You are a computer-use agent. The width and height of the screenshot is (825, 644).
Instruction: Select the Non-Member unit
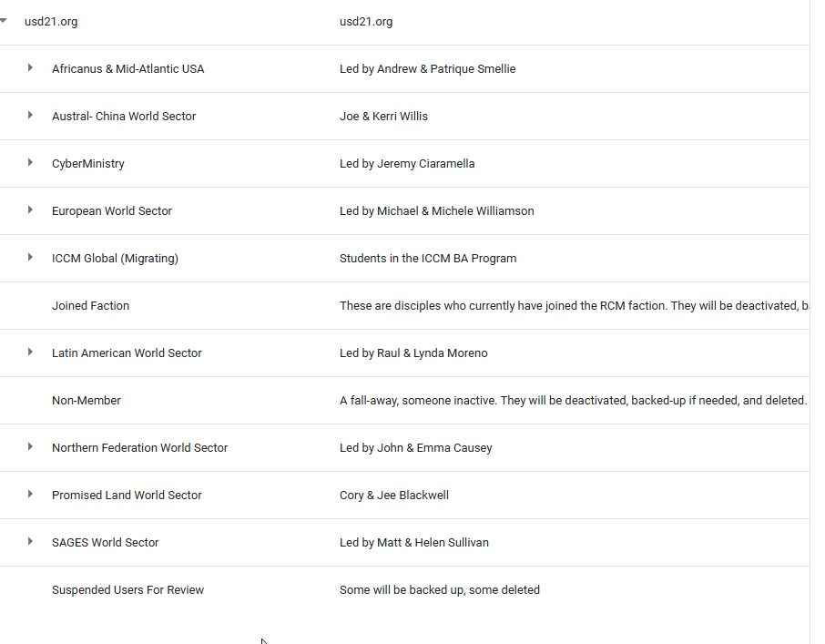[x=87, y=401]
